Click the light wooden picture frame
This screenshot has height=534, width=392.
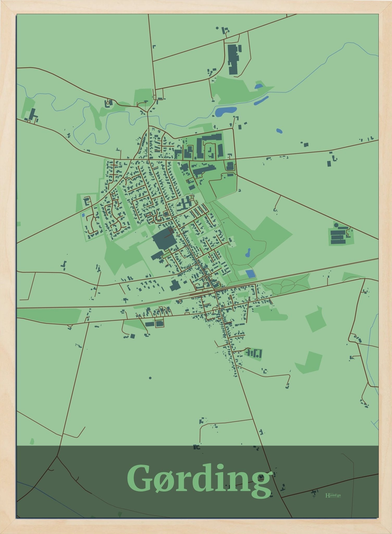point(8,261)
